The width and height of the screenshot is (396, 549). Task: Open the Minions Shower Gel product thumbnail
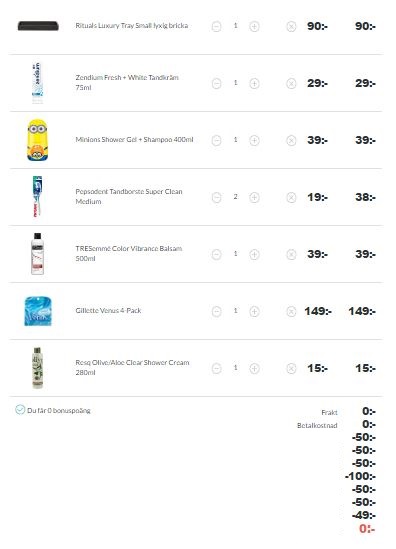[x=37, y=140]
